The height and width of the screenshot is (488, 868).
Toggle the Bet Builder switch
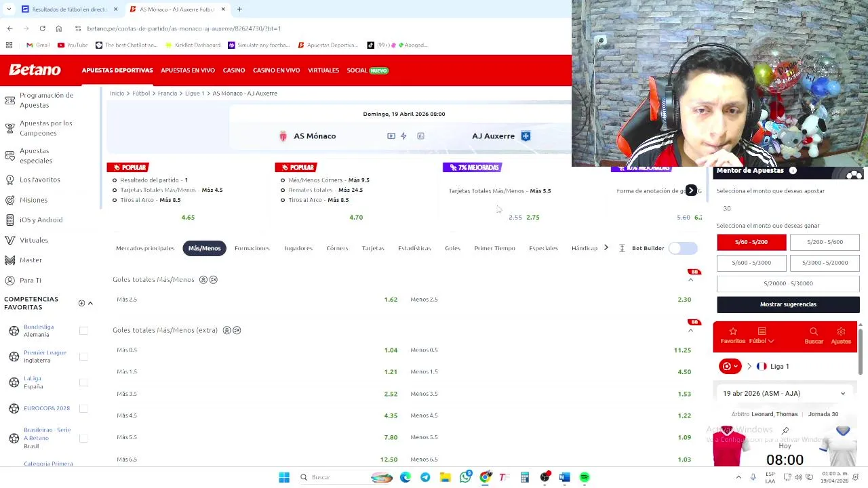click(683, 248)
